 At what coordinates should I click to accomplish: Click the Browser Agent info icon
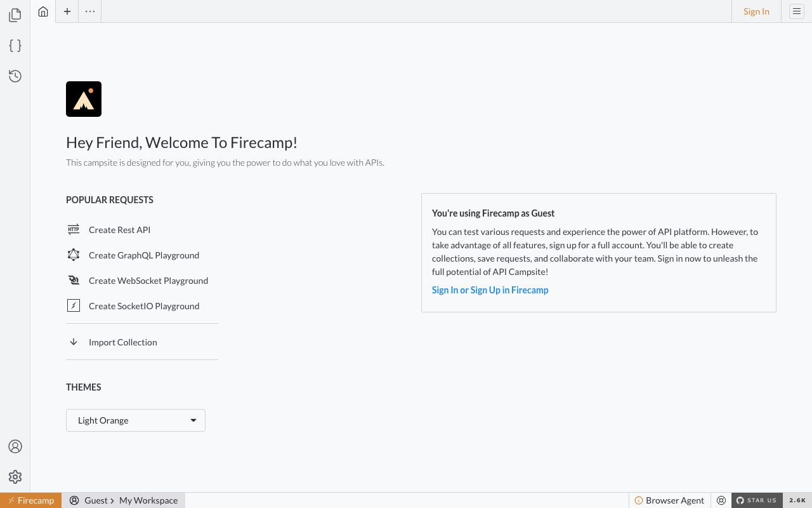click(639, 500)
